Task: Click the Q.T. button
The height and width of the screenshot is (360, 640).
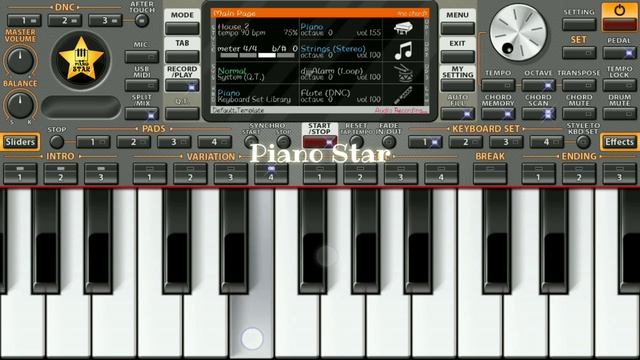Action: (x=182, y=114)
